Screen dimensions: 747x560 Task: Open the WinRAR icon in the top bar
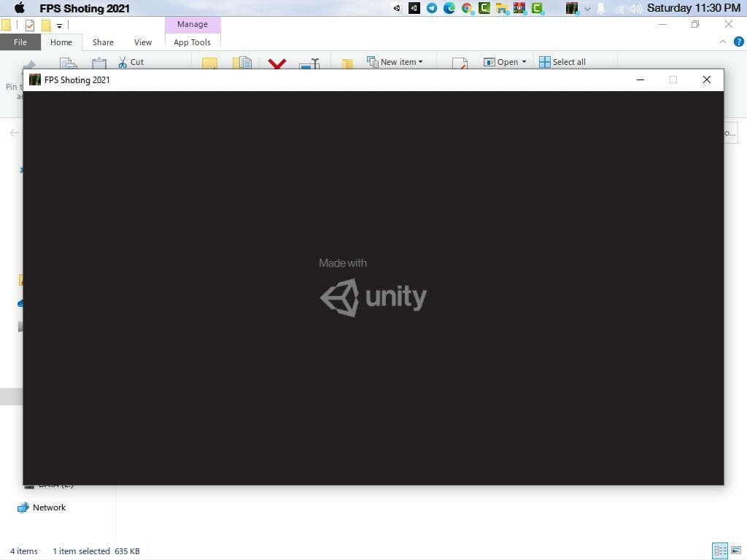[x=519, y=7]
